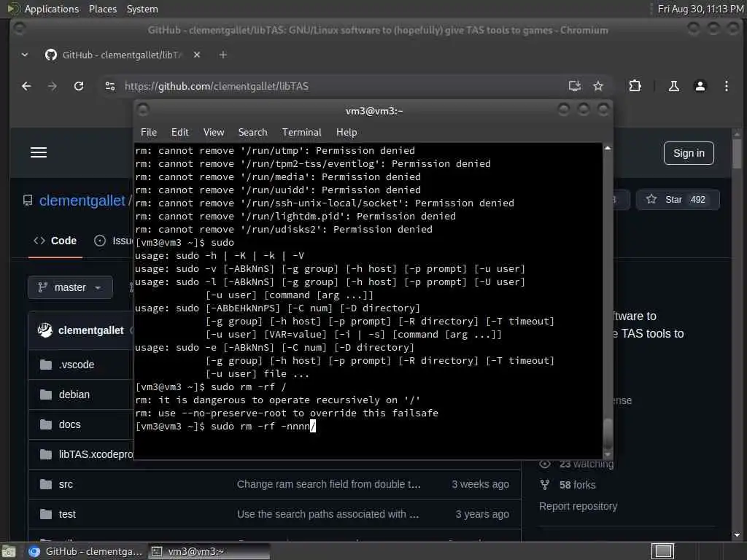
Task: Close the GitHub libTAS browser tab
Action: (x=197, y=55)
